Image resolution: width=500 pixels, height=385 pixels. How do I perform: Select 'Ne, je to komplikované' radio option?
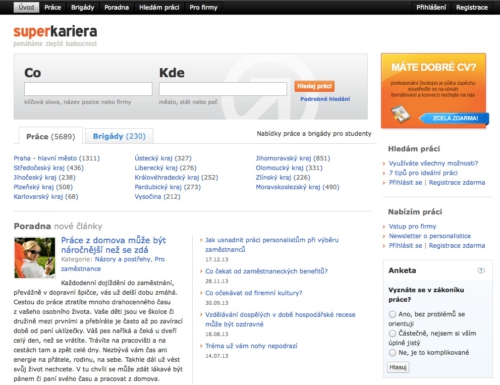click(392, 353)
